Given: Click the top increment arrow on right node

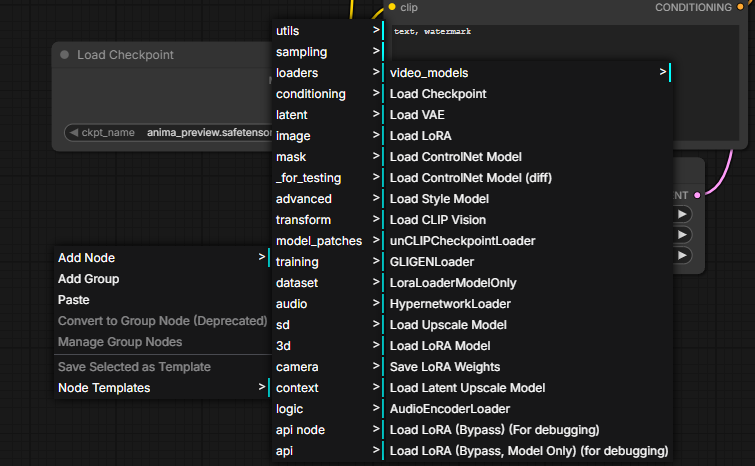Looking at the screenshot, I should pos(682,214).
